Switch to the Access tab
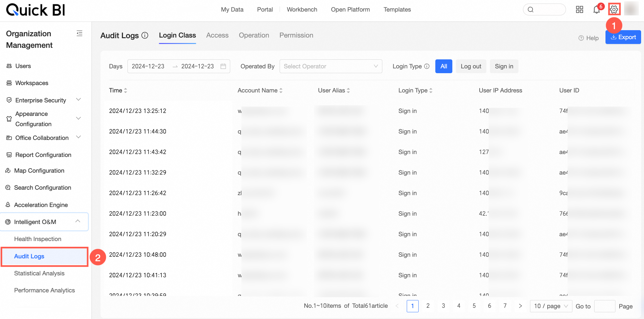 pyautogui.click(x=217, y=35)
